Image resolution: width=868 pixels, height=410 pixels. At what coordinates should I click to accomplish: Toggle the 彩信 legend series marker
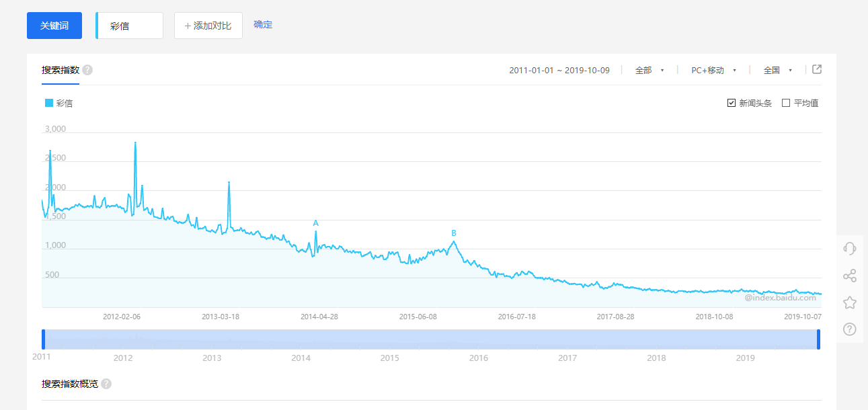[x=49, y=103]
